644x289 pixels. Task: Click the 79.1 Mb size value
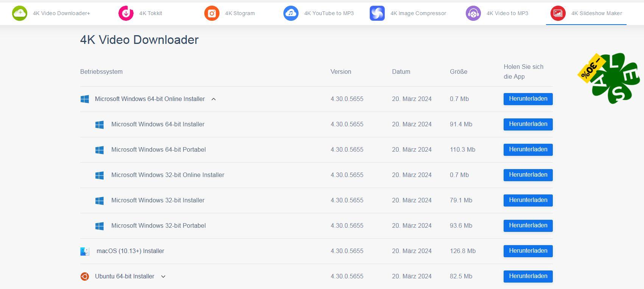coord(461,200)
